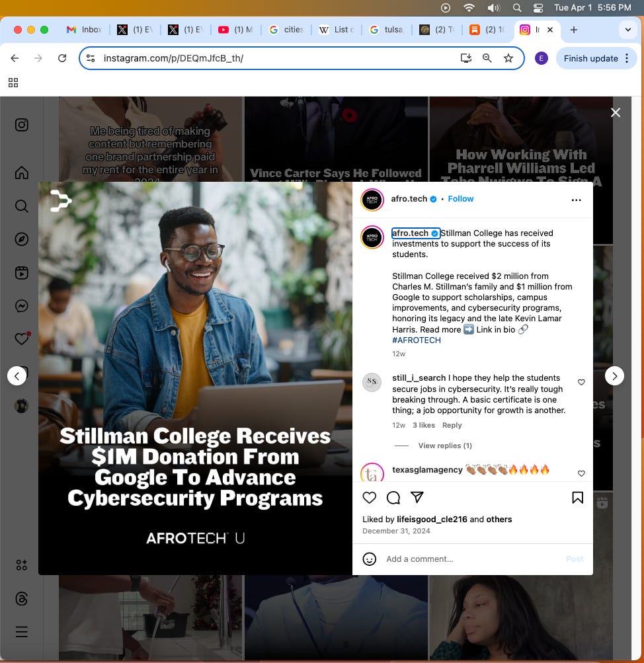644x663 pixels.
Task: Expand View replies (1)
Action: [445, 446]
